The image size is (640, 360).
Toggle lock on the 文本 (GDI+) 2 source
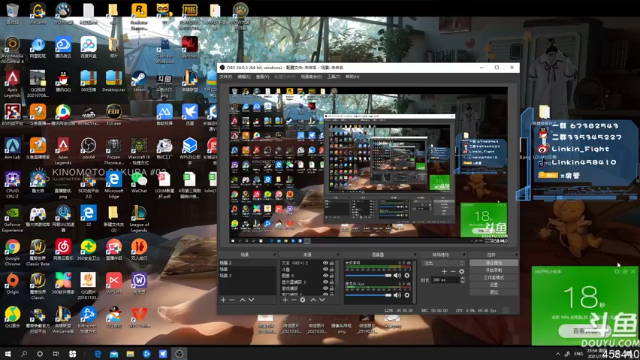click(x=332, y=263)
